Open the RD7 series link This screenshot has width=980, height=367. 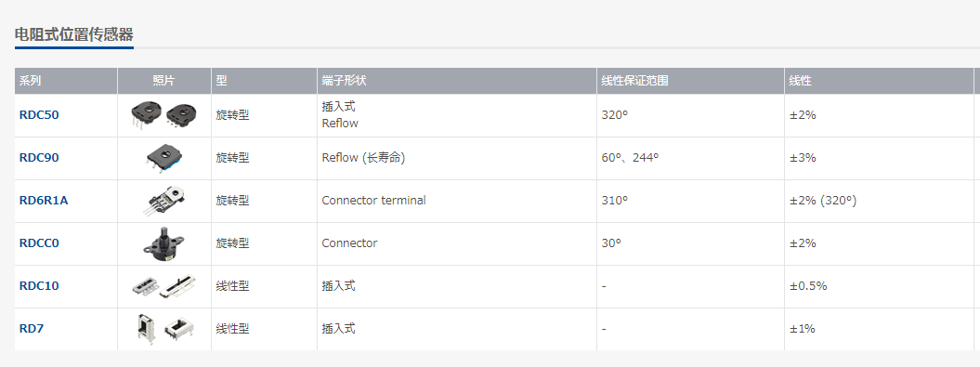32,328
